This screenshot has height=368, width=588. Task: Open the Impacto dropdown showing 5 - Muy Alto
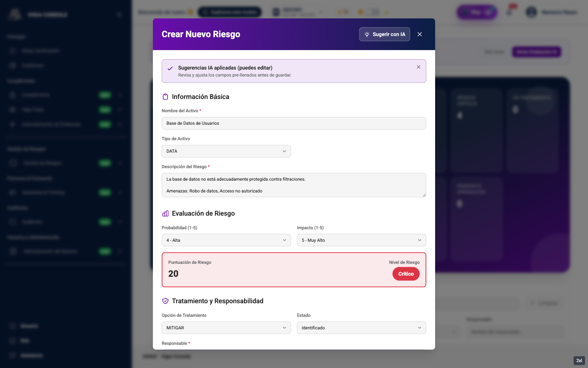(362, 240)
